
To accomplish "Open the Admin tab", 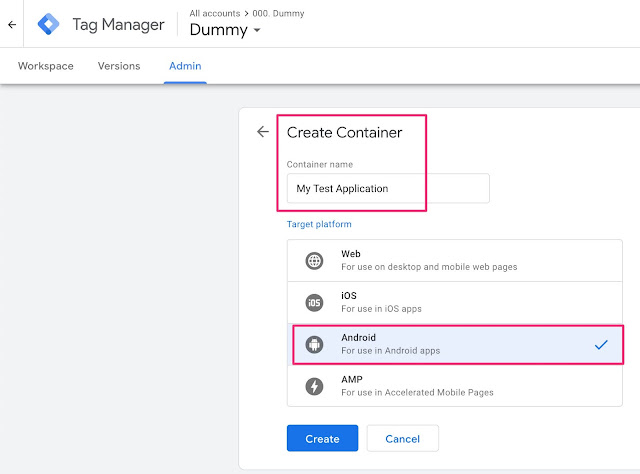I will point(185,66).
